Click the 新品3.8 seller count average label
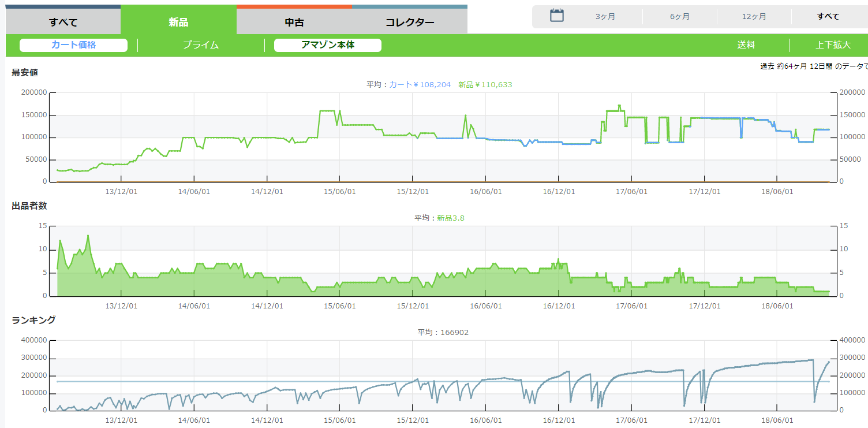Viewport: 868px width, 428px height. coord(450,218)
